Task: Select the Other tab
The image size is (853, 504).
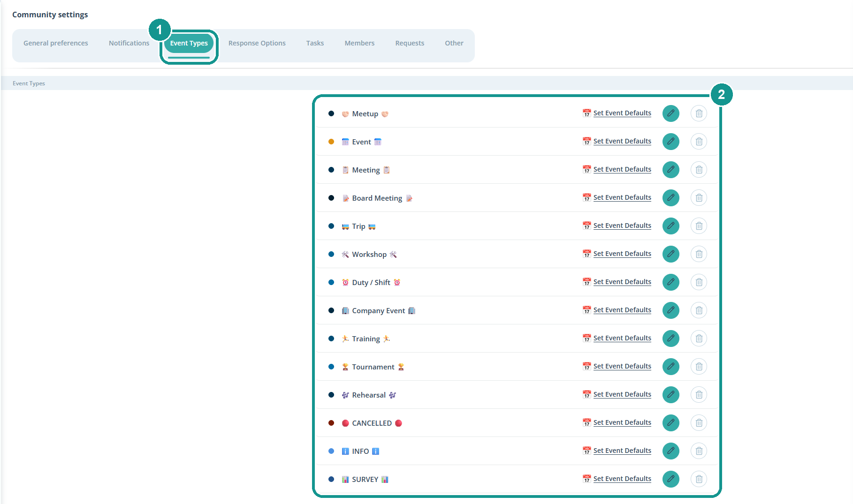Action: pos(454,43)
